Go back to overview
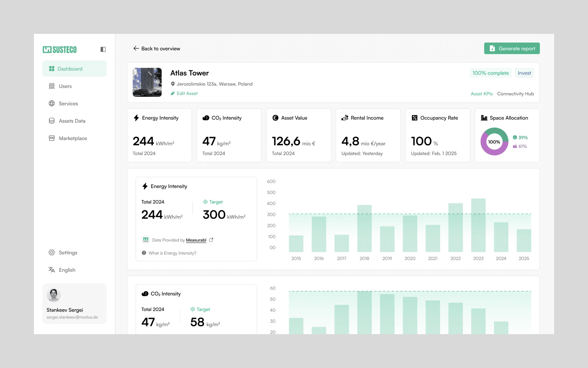This screenshot has width=588, height=368. coord(157,49)
